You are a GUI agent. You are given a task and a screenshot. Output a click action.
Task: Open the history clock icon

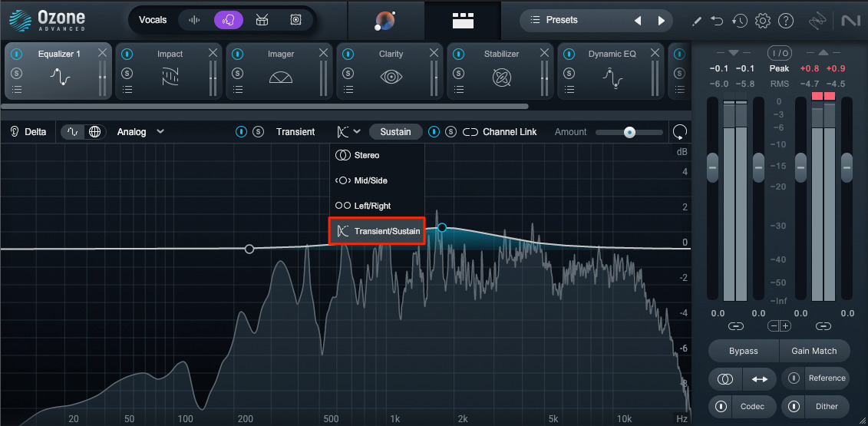[x=740, y=21]
